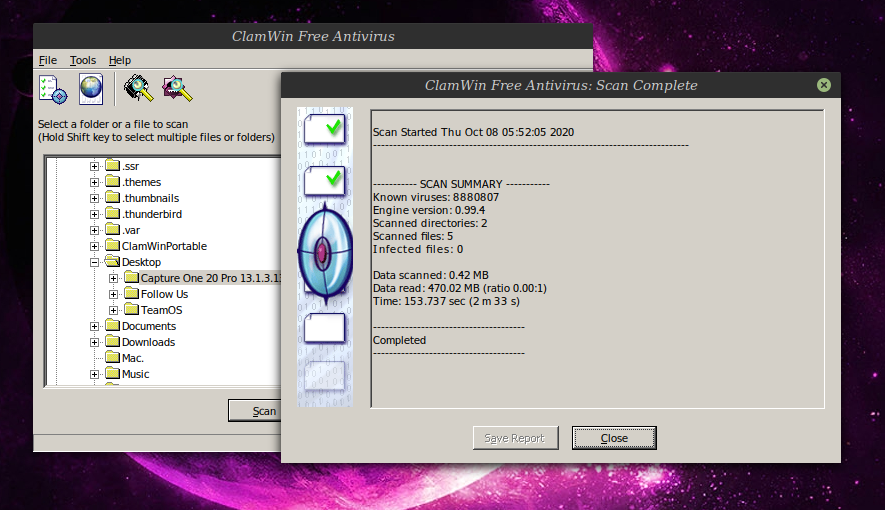Click the scan memory magnifier icon

tap(138, 88)
